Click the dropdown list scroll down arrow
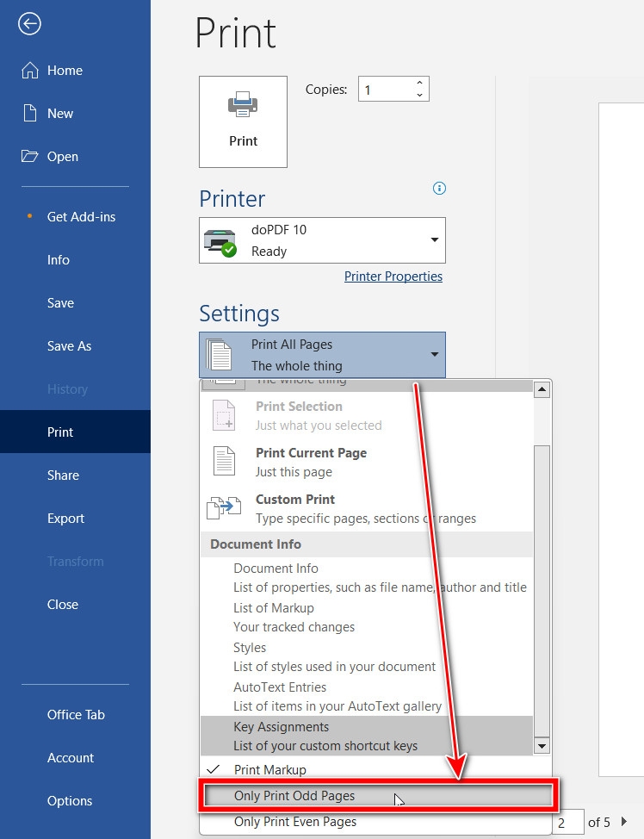644x839 pixels. pyautogui.click(x=542, y=746)
